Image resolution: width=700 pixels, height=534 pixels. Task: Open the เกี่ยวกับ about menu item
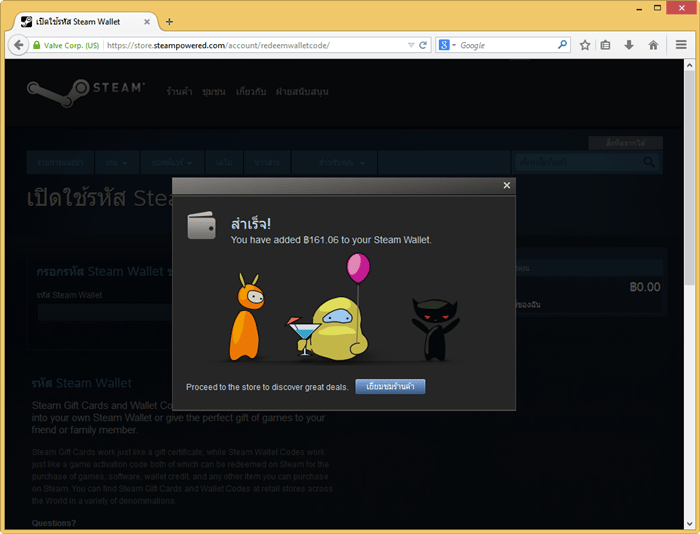(x=251, y=92)
